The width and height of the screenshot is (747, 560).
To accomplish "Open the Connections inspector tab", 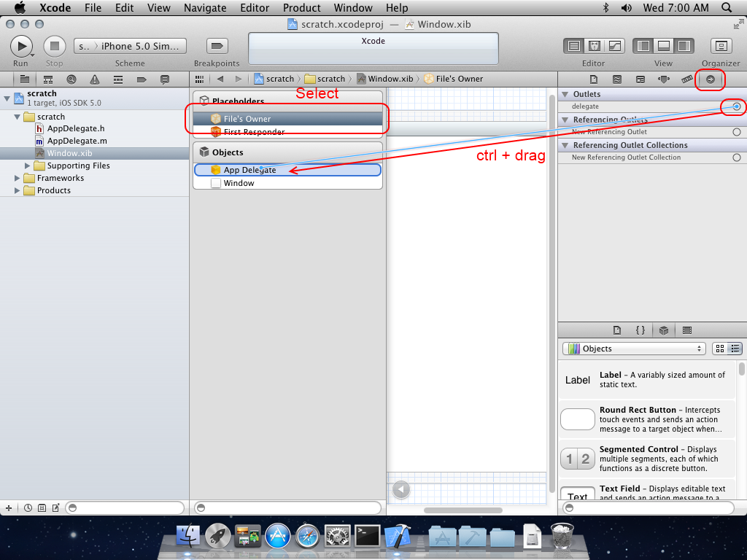I will [x=710, y=79].
